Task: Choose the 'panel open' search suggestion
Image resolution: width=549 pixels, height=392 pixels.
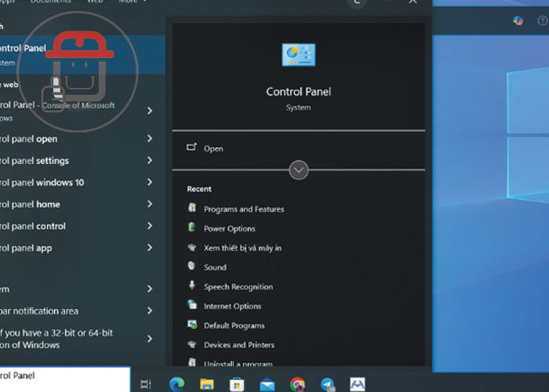Action: point(82,139)
